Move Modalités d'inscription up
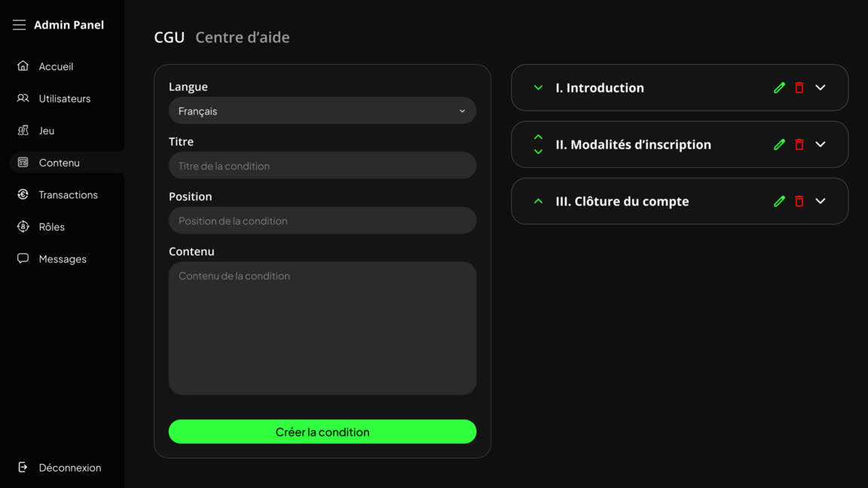The image size is (868, 488). point(538,137)
